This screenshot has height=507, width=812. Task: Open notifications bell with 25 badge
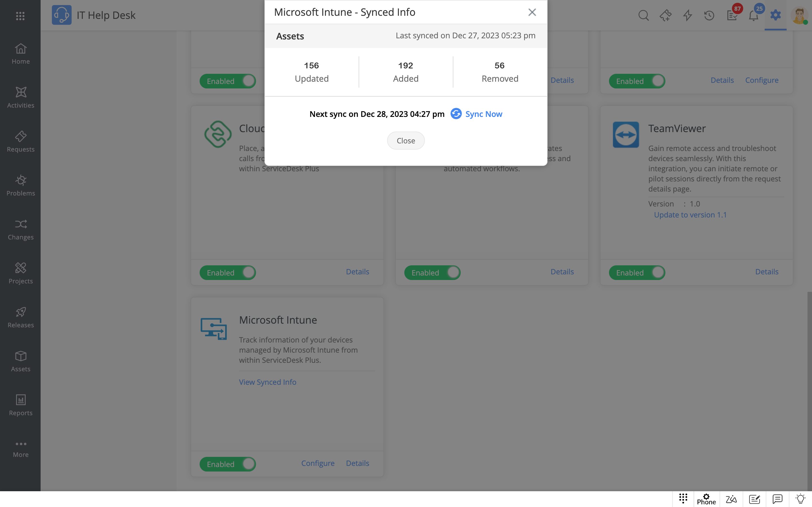pos(753,15)
